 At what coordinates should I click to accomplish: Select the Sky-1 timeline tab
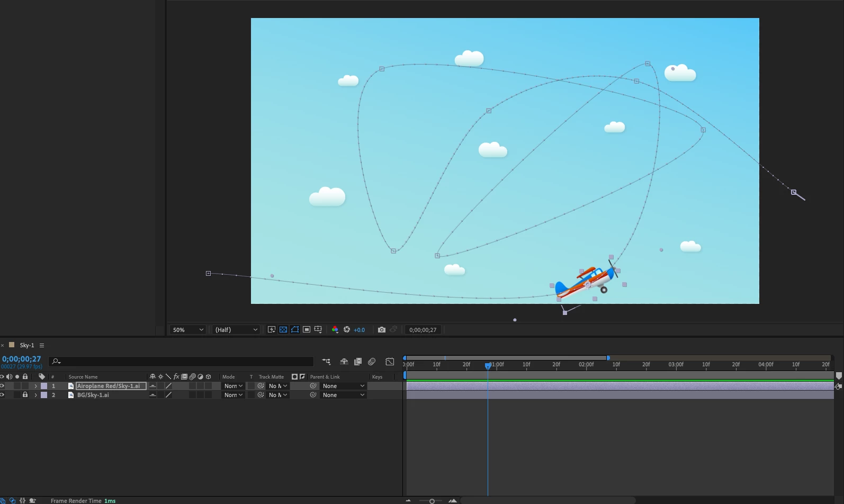click(x=27, y=345)
